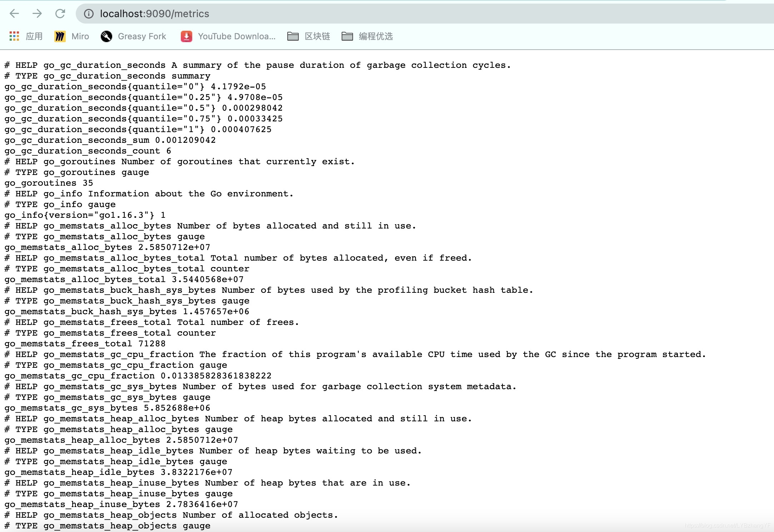Click HELP go_memstats_heap_idle_bytes line
Image resolution: width=774 pixels, height=532 pixels.
(x=213, y=451)
